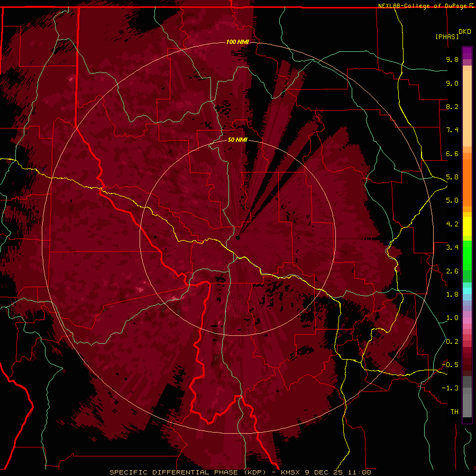The height and width of the screenshot is (476, 476).
Task: Click the 5.8 scale value
Action: [452, 177]
